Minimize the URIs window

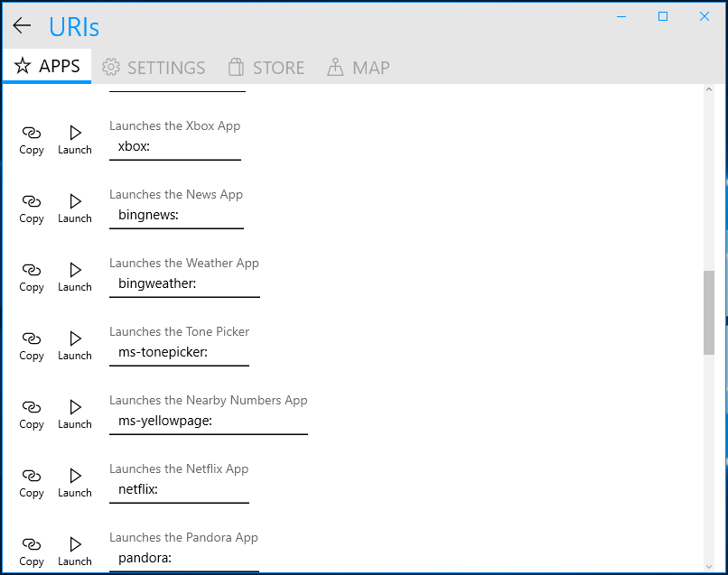pyautogui.click(x=621, y=17)
